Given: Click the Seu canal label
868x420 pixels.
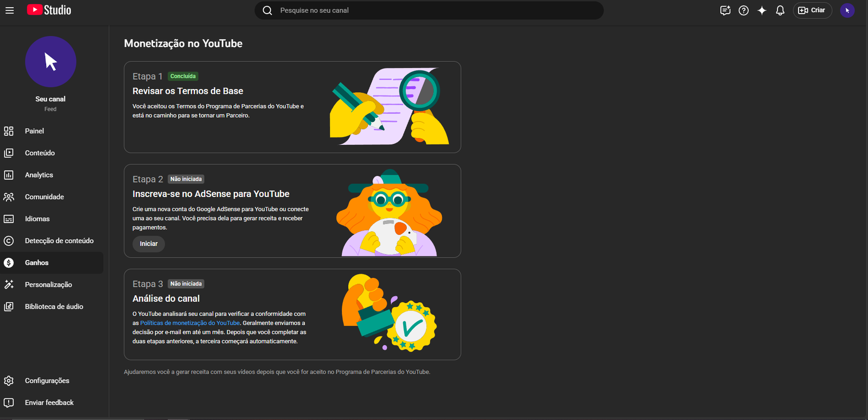Looking at the screenshot, I should [x=50, y=99].
